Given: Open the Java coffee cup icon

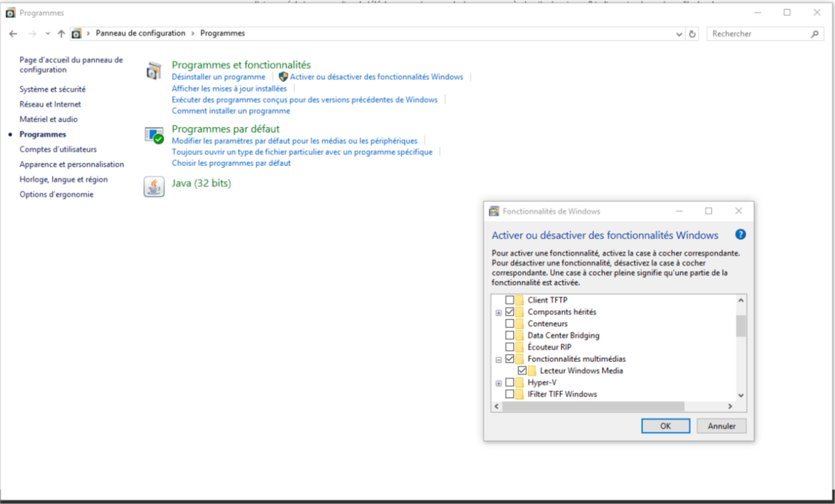Looking at the screenshot, I should coord(154,187).
